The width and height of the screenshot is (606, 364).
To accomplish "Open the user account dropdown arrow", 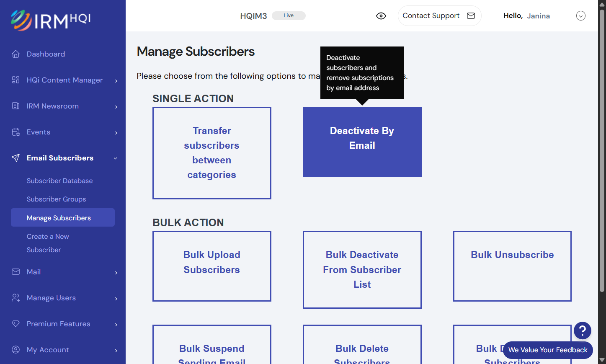I will [581, 16].
